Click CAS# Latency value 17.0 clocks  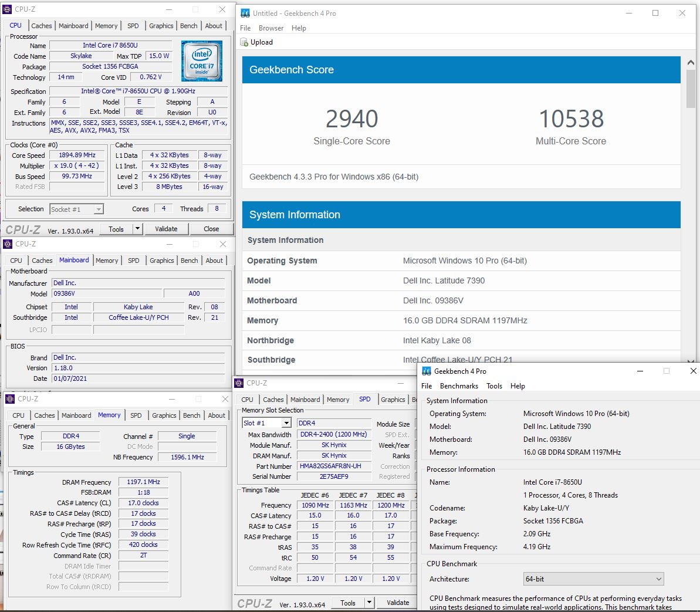pyautogui.click(x=143, y=503)
